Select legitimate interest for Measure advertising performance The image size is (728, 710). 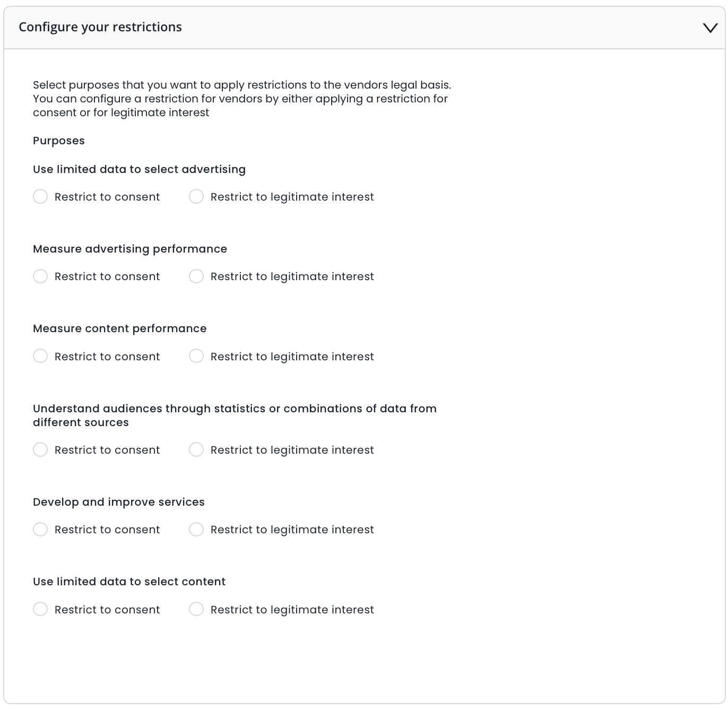pyautogui.click(x=196, y=276)
